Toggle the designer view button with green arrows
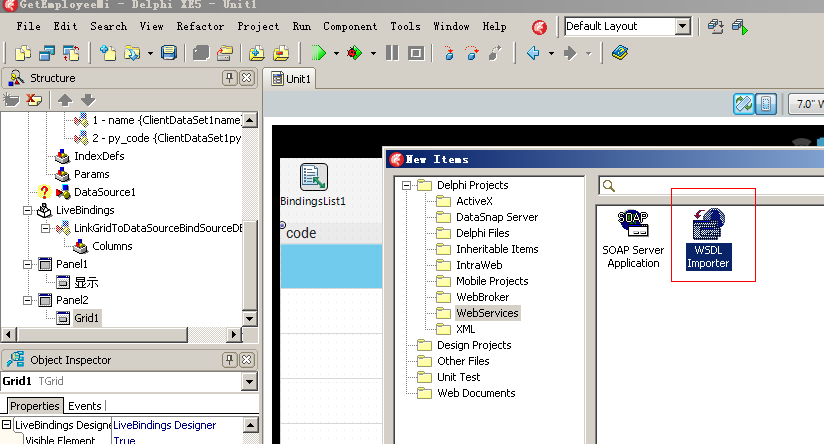This screenshot has width=824, height=444. [x=744, y=104]
